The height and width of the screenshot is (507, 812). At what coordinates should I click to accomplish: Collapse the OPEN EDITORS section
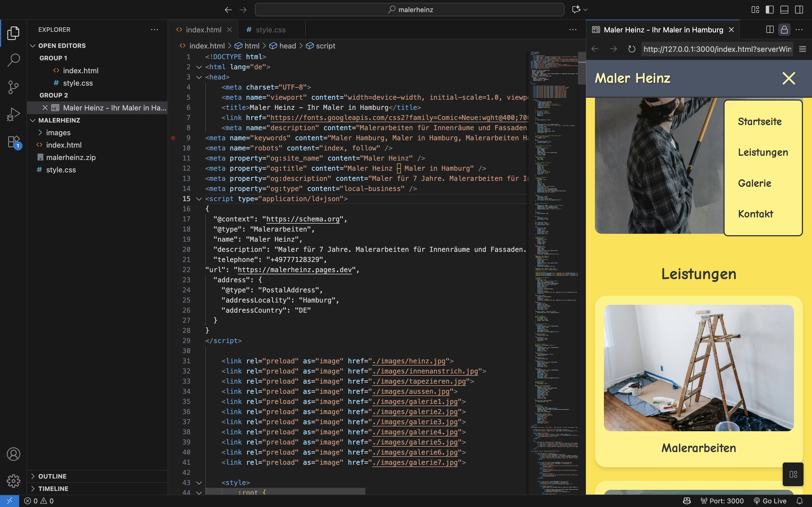click(x=32, y=45)
